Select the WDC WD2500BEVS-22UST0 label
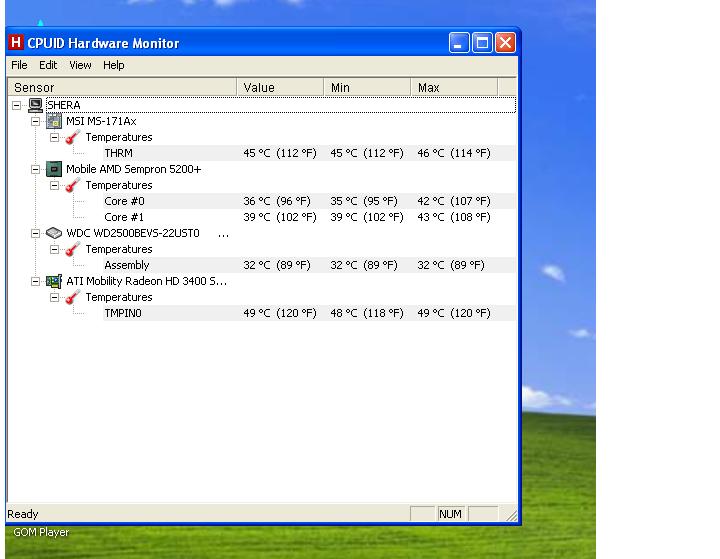This screenshot has width=720, height=559. (133, 233)
